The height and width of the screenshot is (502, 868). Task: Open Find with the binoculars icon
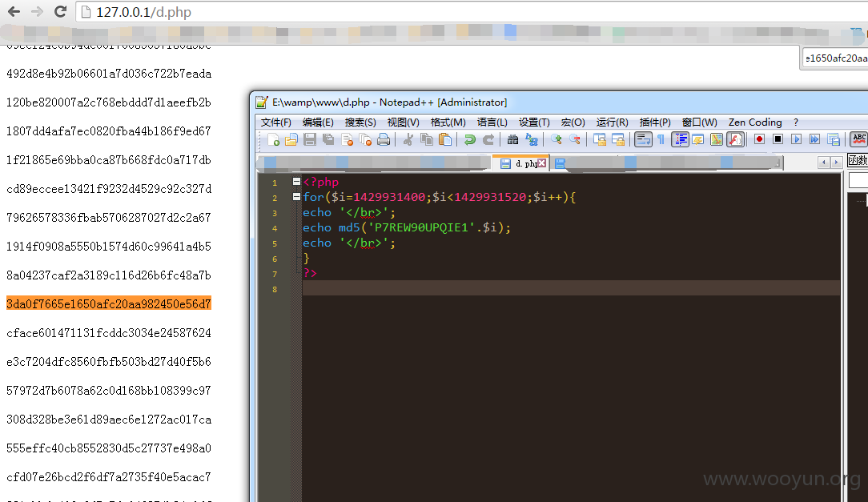point(512,139)
